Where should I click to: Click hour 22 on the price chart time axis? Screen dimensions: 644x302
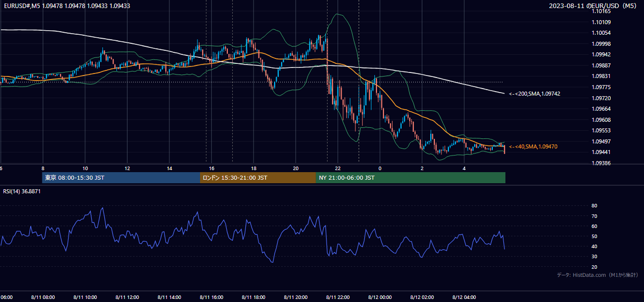(x=338, y=168)
